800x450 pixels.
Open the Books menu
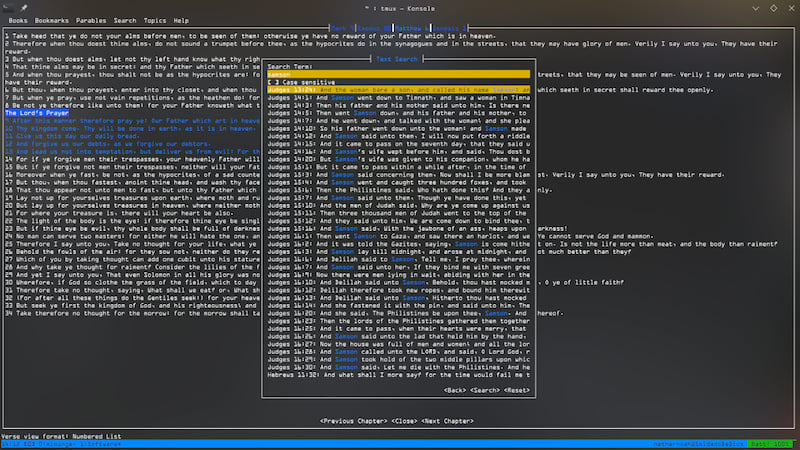coord(18,21)
